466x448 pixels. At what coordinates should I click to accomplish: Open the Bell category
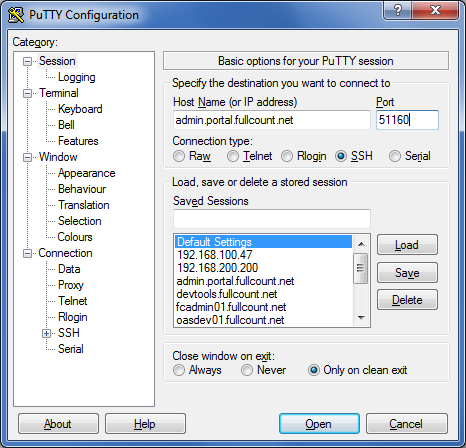coord(66,125)
